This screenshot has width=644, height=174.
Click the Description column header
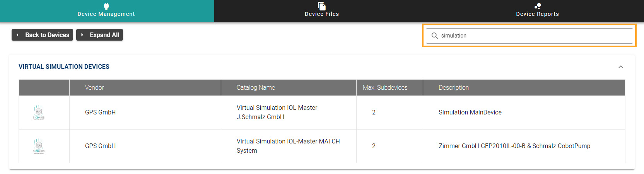point(453,88)
